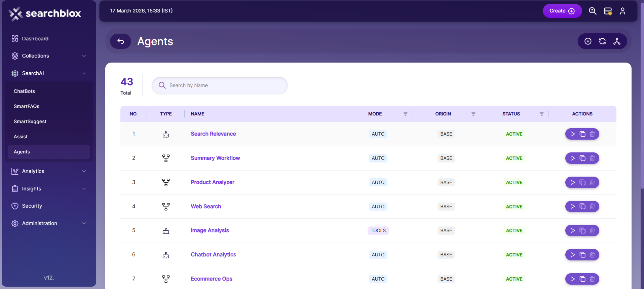Duplicate the Product Analyzer agent
This screenshot has width=644, height=289.
tap(582, 182)
